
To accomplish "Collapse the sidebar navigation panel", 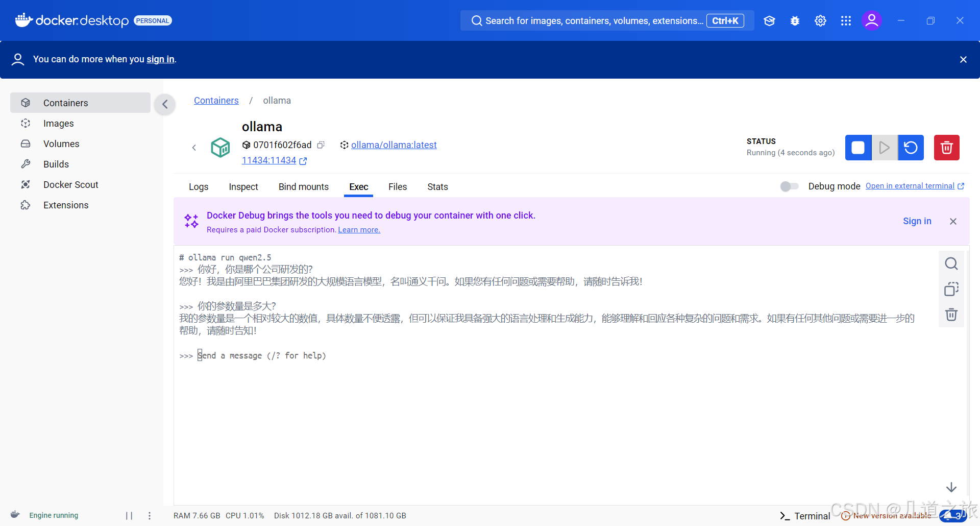I will pyautogui.click(x=165, y=104).
